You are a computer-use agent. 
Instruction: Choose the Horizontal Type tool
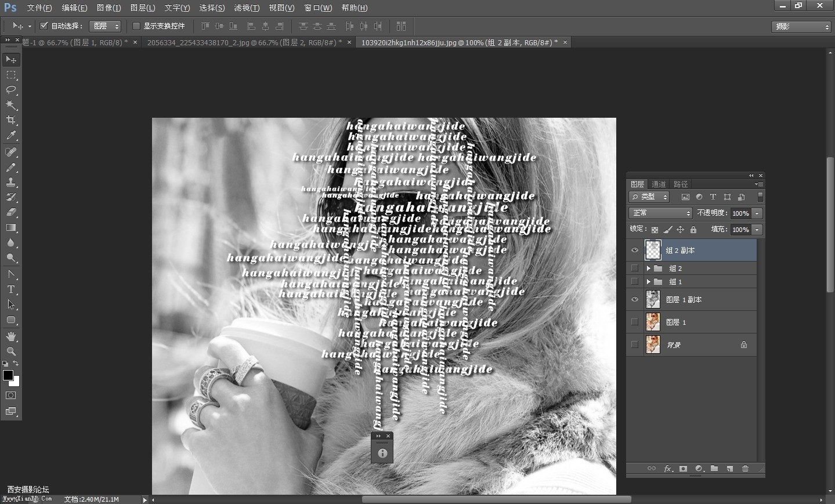(x=11, y=289)
